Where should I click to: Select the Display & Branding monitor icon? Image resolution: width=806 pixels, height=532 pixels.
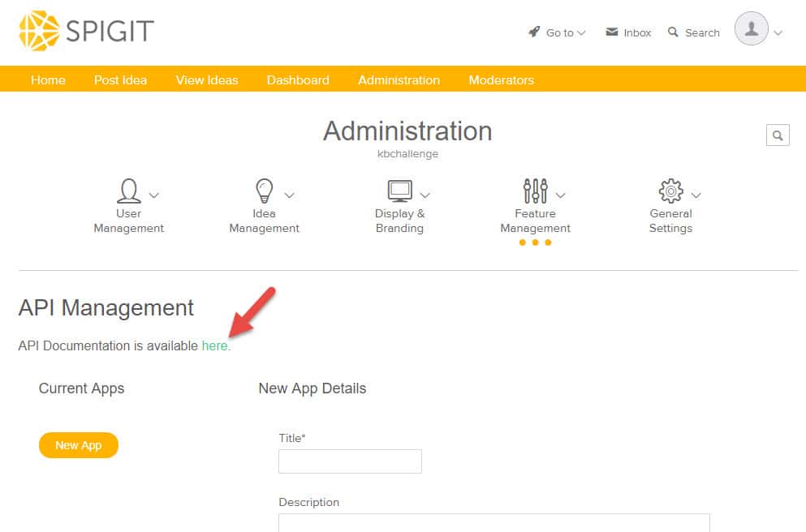pos(399,191)
